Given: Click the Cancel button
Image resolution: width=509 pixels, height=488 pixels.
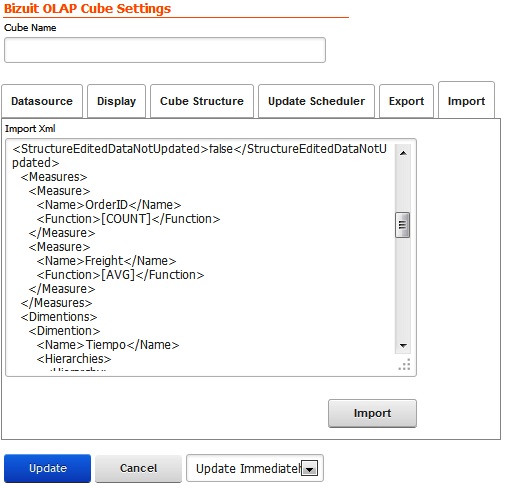Looking at the screenshot, I should [138, 468].
